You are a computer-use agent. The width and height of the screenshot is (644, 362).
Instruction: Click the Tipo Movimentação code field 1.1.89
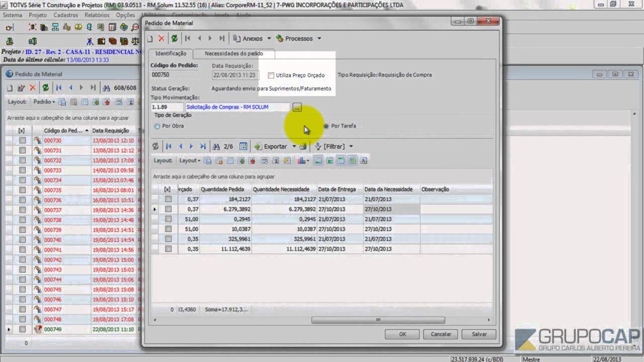tap(167, 107)
